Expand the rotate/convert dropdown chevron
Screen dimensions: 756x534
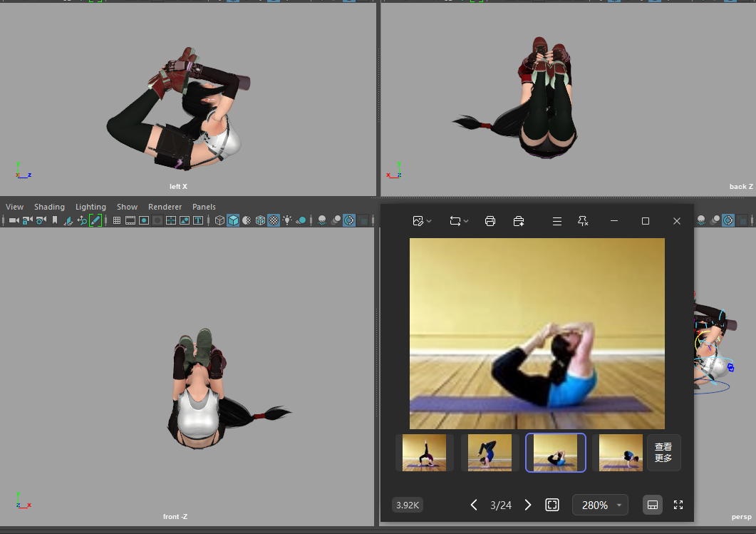(x=466, y=222)
